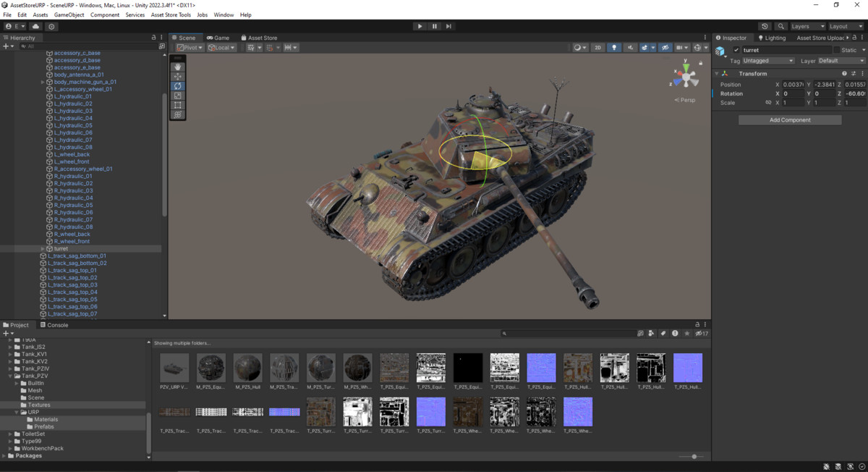Toggle 2D view mode in the Scene toolbar
The width and height of the screenshot is (868, 472).
click(598, 47)
